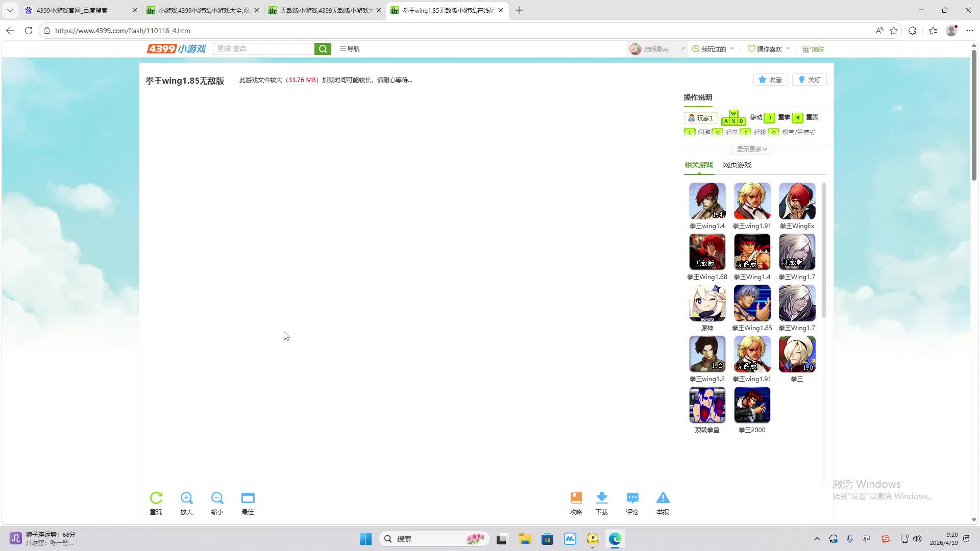Open the 拳王Wing1.85 game thumbnail

pos(752,303)
